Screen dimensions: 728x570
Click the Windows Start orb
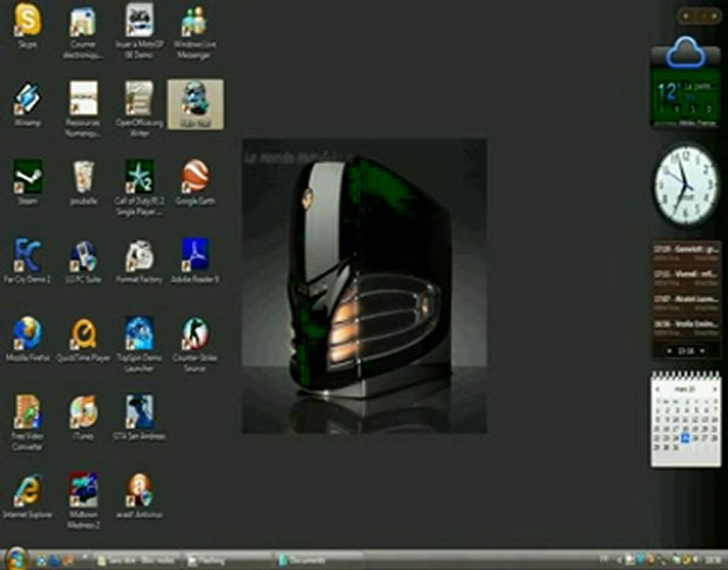tap(15, 558)
